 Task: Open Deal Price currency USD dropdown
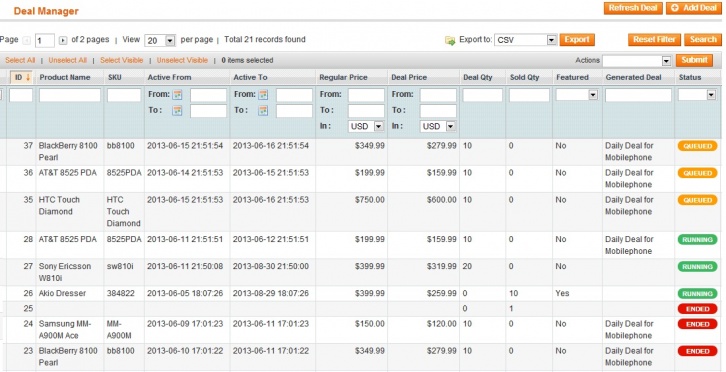pyautogui.click(x=438, y=126)
